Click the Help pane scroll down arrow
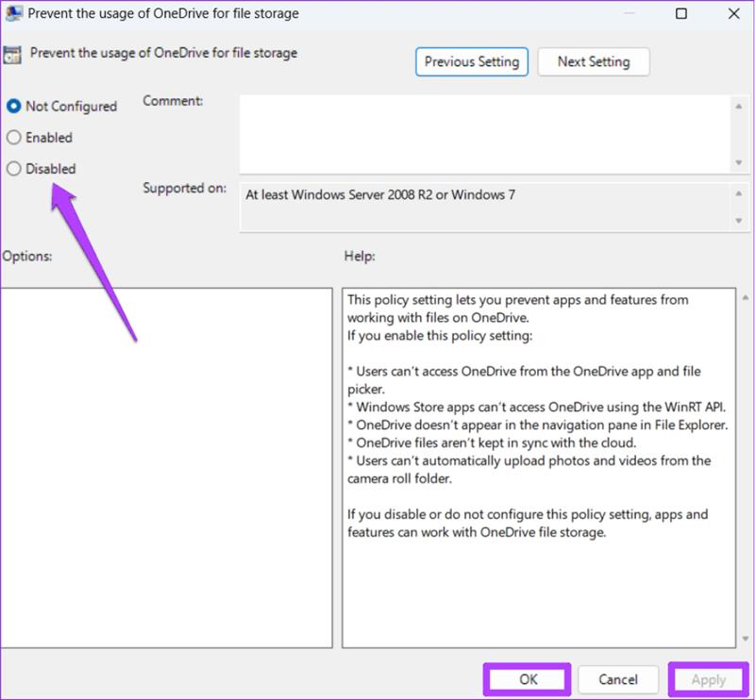Image resolution: width=755 pixels, height=700 pixels. (x=746, y=639)
